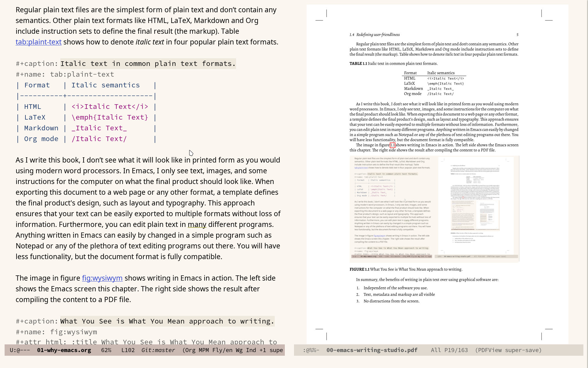Click the 'Markdown' cell in org table
The height and width of the screenshot is (368, 588).
41,128
